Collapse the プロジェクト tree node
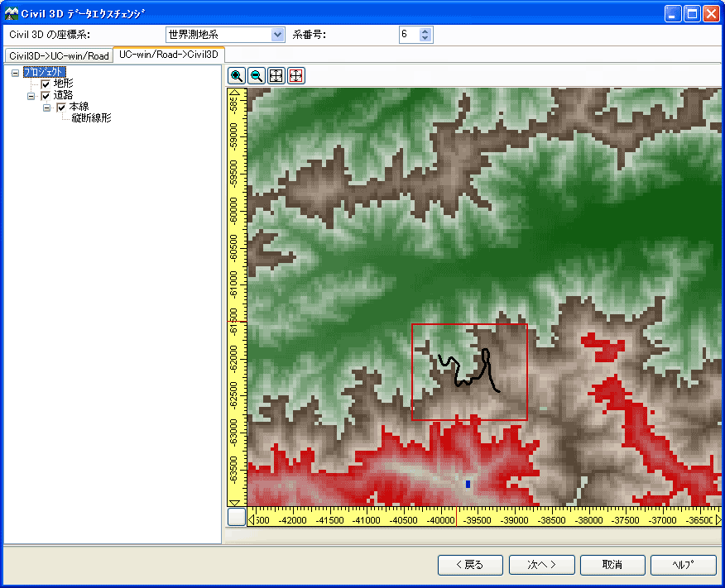 click(15, 73)
